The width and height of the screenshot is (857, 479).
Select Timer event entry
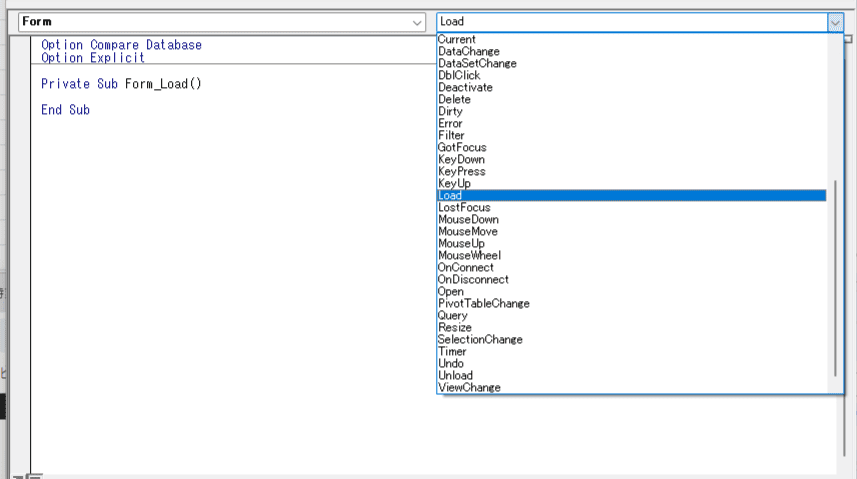[x=632, y=352]
